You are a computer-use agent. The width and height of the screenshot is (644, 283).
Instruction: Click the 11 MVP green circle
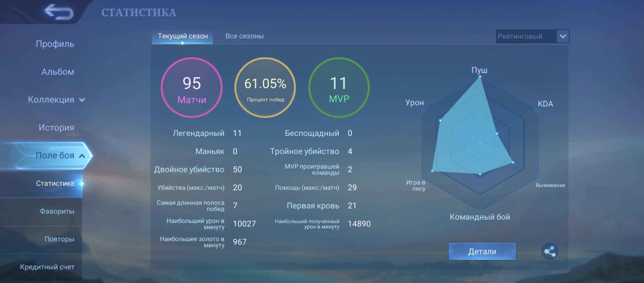[339, 88]
